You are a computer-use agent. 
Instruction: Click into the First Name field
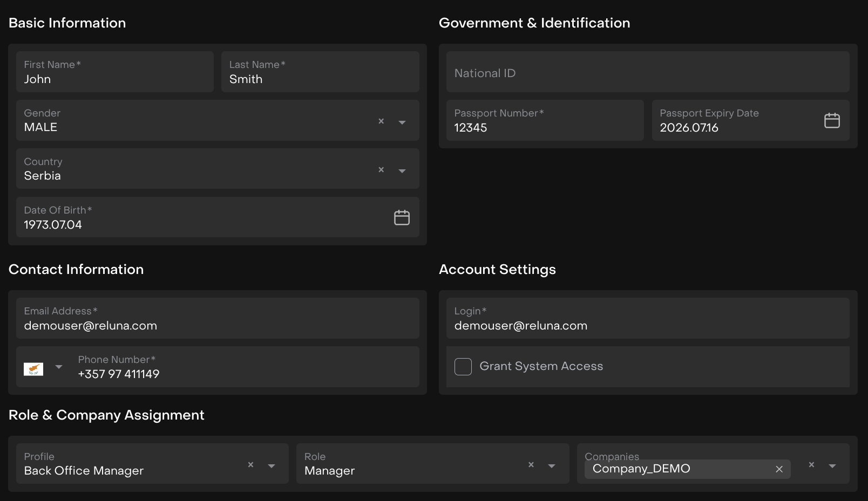click(115, 73)
